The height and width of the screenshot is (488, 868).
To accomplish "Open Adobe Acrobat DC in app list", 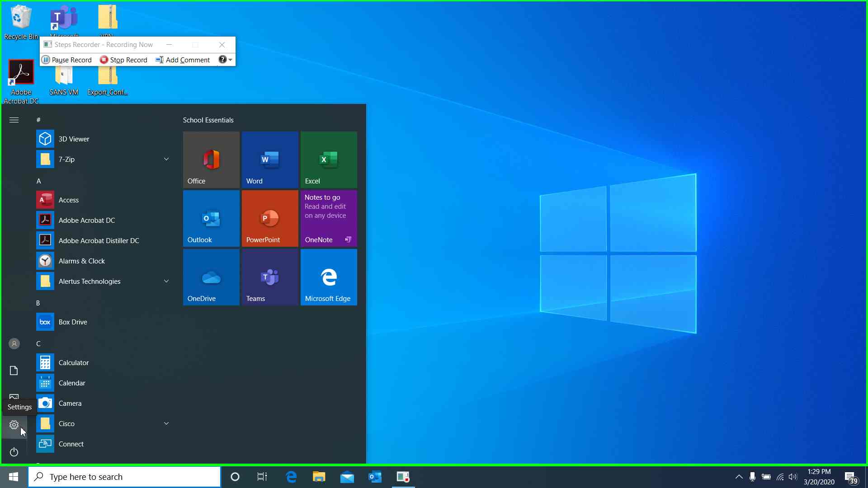I will (x=104, y=220).
